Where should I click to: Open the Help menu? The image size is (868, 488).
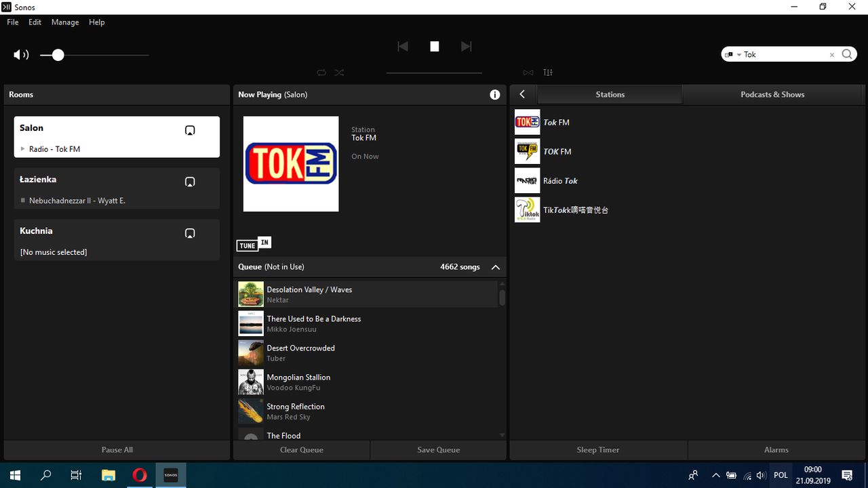(x=97, y=22)
